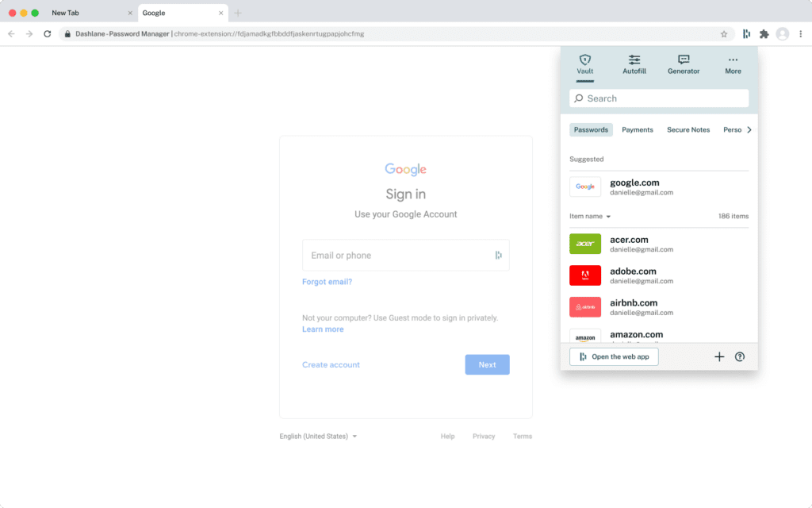Select the Secure Notes tab
Image resolution: width=812 pixels, height=508 pixels.
[x=688, y=129]
